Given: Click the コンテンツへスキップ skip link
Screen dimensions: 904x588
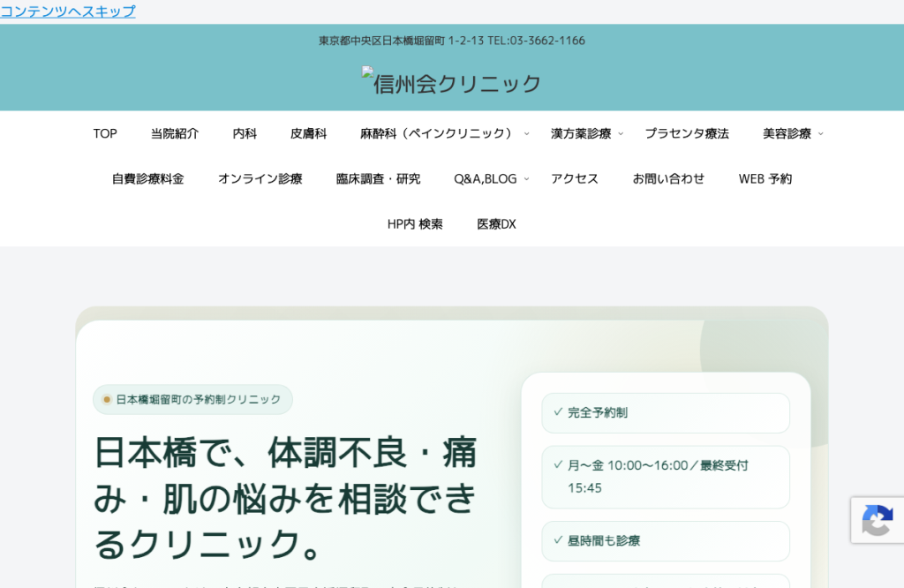Looking at the screenshot, I should pyautogui.click(x=68, y=11).
